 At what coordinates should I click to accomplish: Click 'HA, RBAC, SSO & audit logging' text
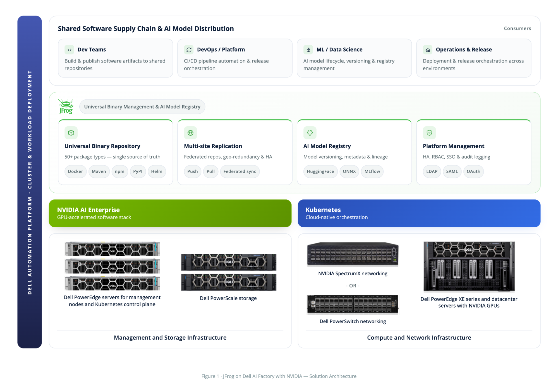click(456, 157)
